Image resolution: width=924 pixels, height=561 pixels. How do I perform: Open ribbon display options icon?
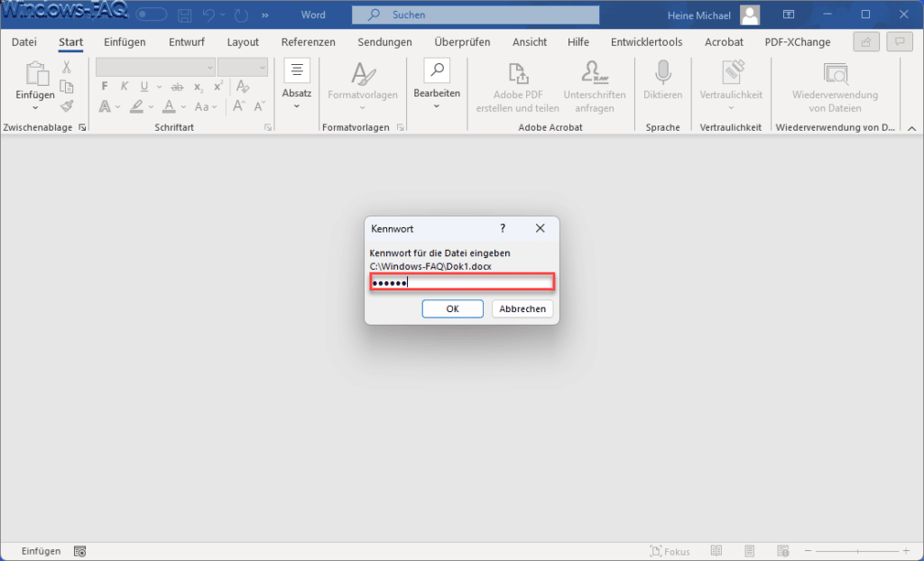point(789,14)
